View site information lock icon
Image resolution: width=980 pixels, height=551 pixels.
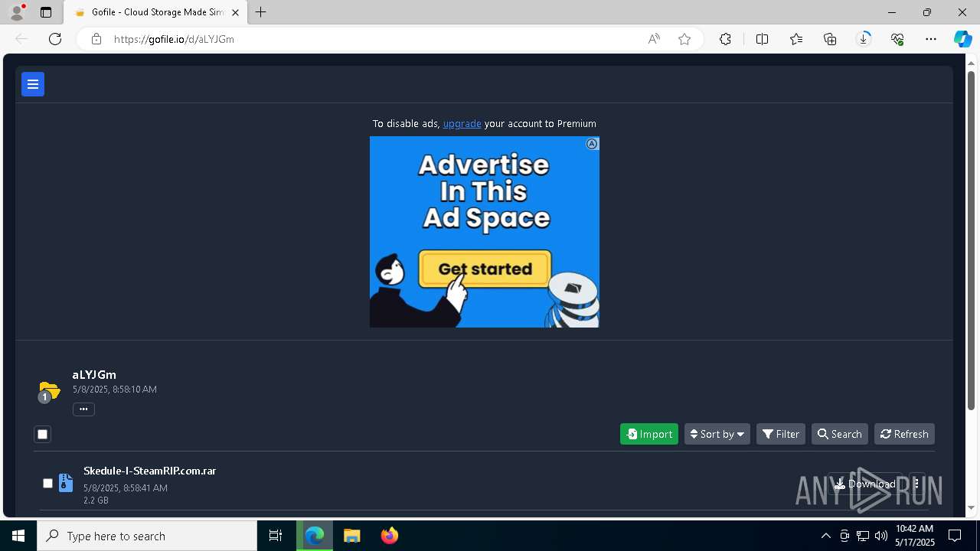pyautogui.click(x=96, y=39)
